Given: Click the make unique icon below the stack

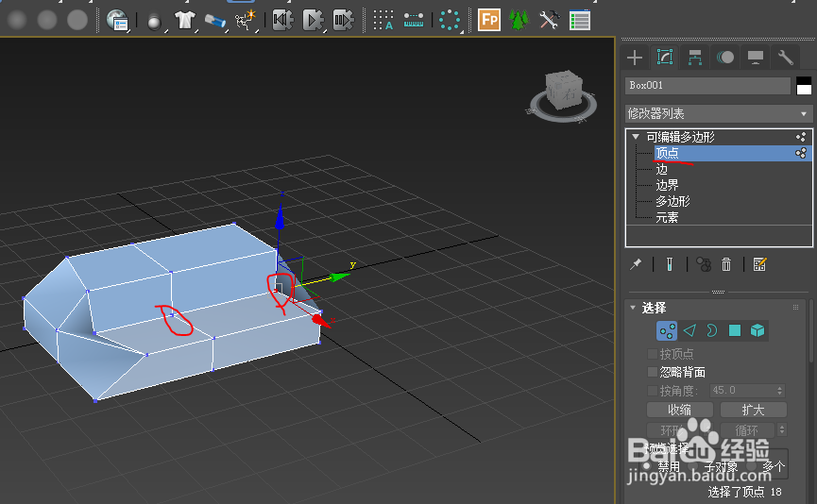Looking at the screenshot, I should 704,264.
